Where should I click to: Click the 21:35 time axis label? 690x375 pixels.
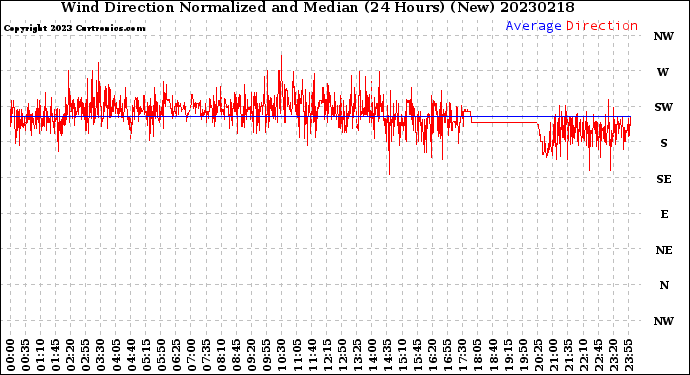568,355
